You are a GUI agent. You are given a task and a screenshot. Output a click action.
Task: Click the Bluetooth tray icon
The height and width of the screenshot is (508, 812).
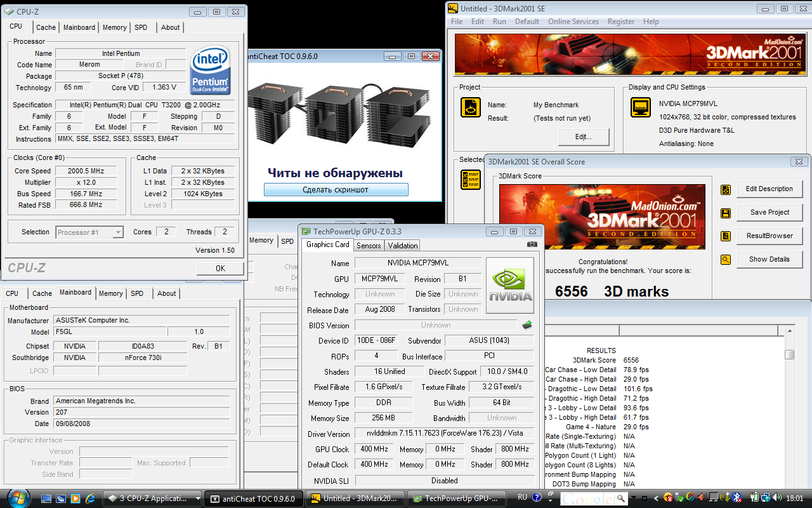[737, 498]
